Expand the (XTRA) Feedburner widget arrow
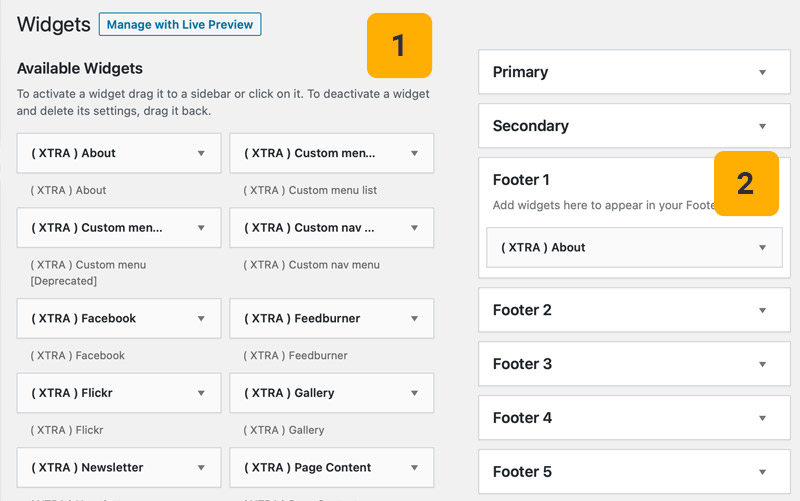Image resolution: width=800 pixels, height=501 pixels. (414, 318)
